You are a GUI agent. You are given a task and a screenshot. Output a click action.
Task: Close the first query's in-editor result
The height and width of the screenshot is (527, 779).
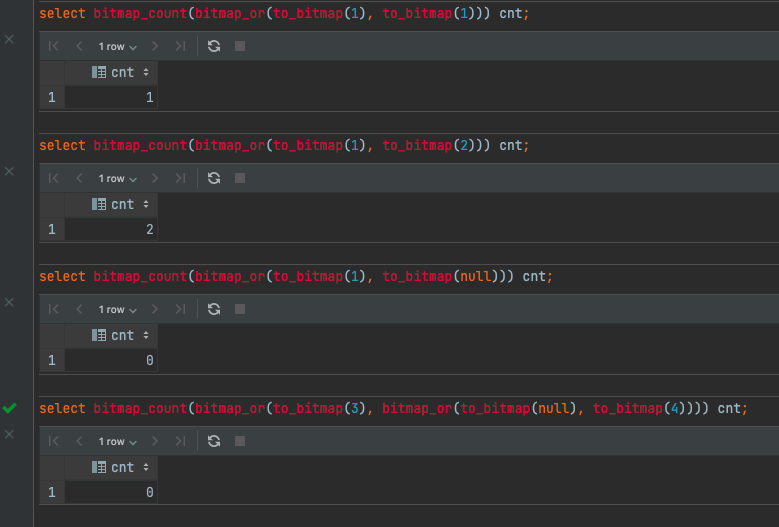[x=10, y=39]
